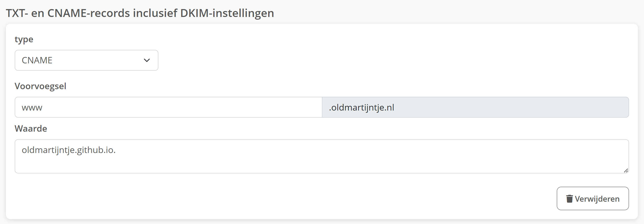Click the trash icon on Verwijderen button
Viewport: 644px width, 224px height.
(x=569, y=199)
